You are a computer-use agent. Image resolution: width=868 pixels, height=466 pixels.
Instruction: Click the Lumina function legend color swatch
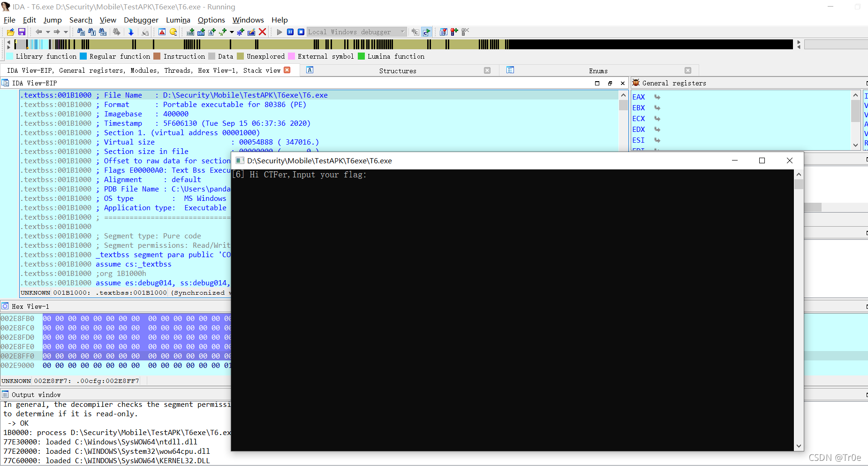[362, 56]
